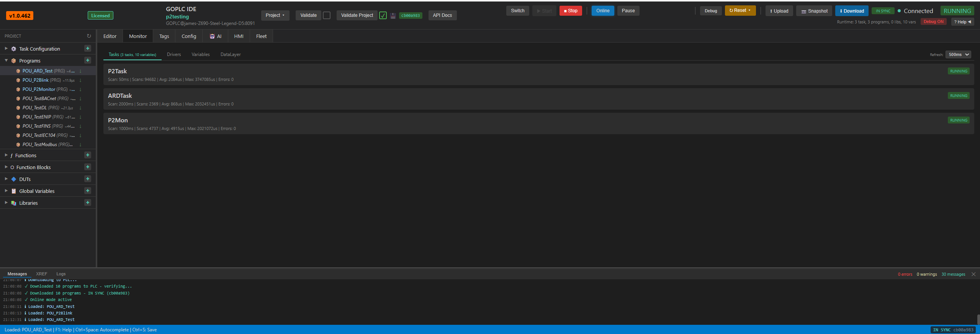This screenshot has width=980, height=334.
Task: Change the Refresh interval dropdown
Action: click(x=958, y=54)
